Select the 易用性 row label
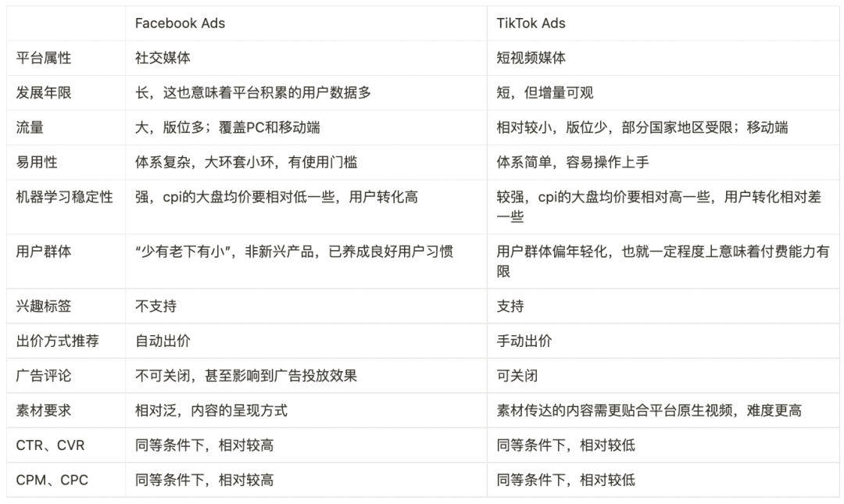This screenshot has height=504, width=844. pos(37,162)
